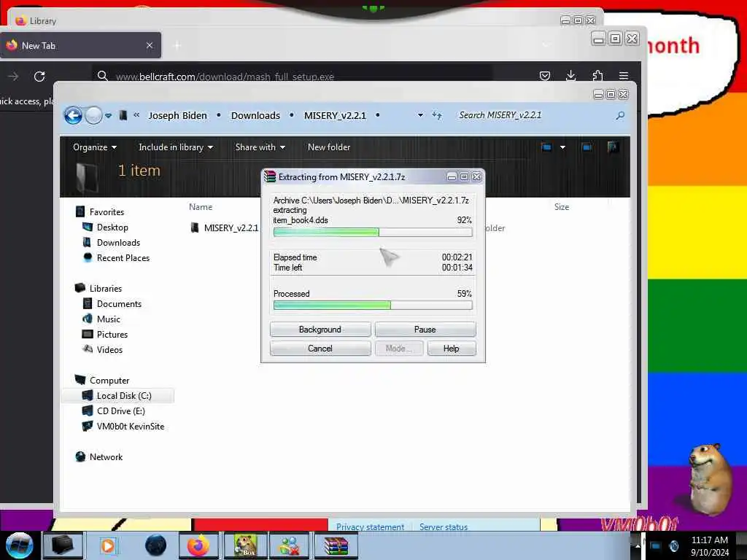Select MISERY_v2.2.1 breadcrumb segment
This screenshot has width=747, height=560.
pyautogui.click(x=335, y=116)
